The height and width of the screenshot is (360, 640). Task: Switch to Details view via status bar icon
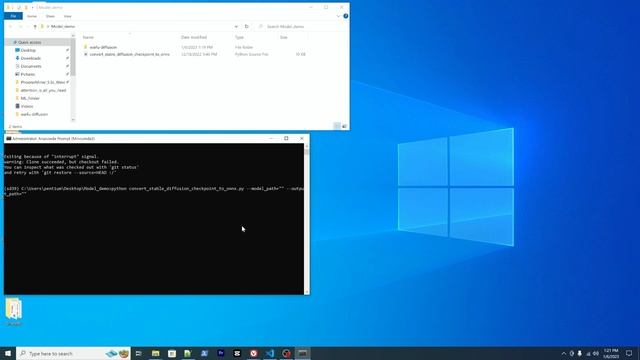tap(337, 126)
